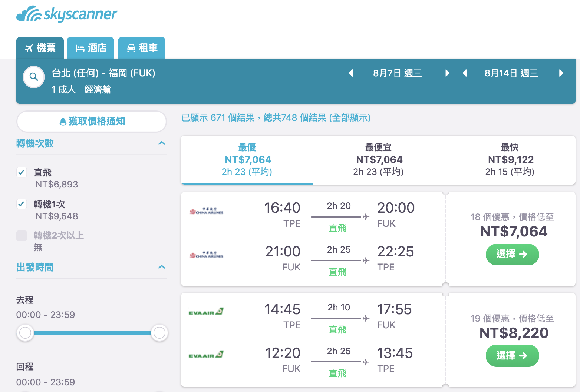Click China Airlines logo on 16:40 flight
Image resolution: width=580 pixels, height=392 pixels.
coord(206,212)
